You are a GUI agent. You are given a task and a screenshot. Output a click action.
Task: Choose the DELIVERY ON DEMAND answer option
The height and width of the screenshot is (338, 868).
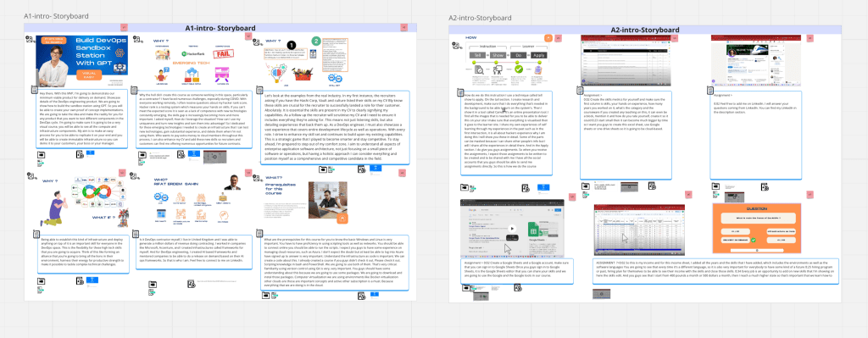pos(736,240)
